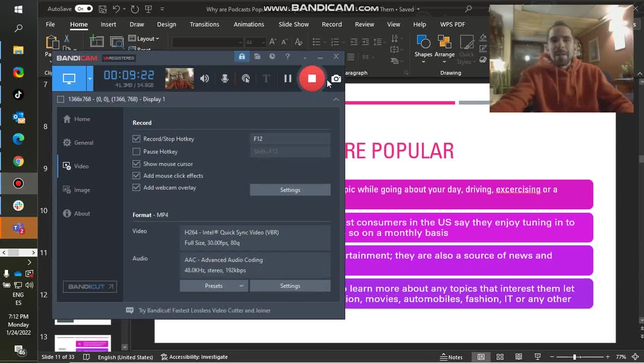The width and height of the screenshot is (644, 363).
Task: Collapse the Bandicam display info bar chevron
Action: pyautogui.click(x=336, y=99)
